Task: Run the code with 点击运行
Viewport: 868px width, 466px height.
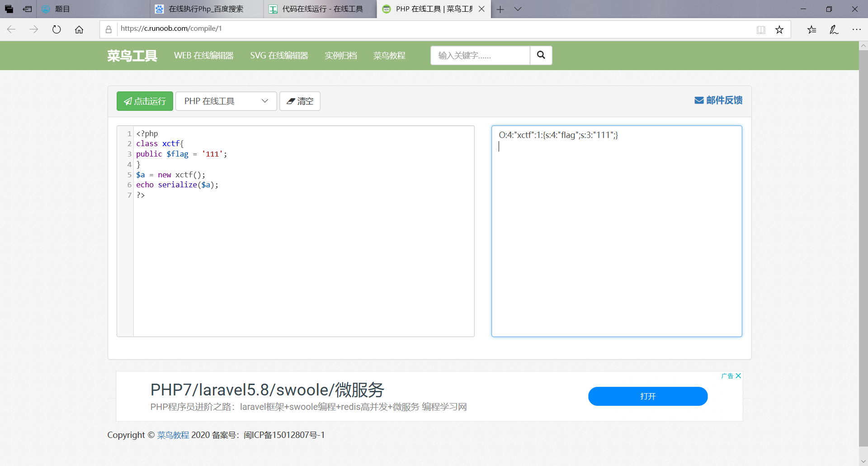Action: pos(144,101)
